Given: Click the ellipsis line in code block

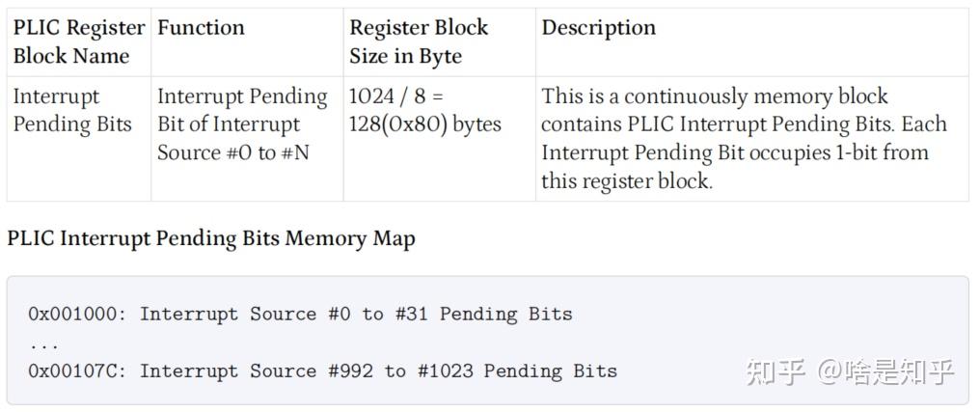Looking at the screenshot, I should pyautogui.click(x=43, y=343).
